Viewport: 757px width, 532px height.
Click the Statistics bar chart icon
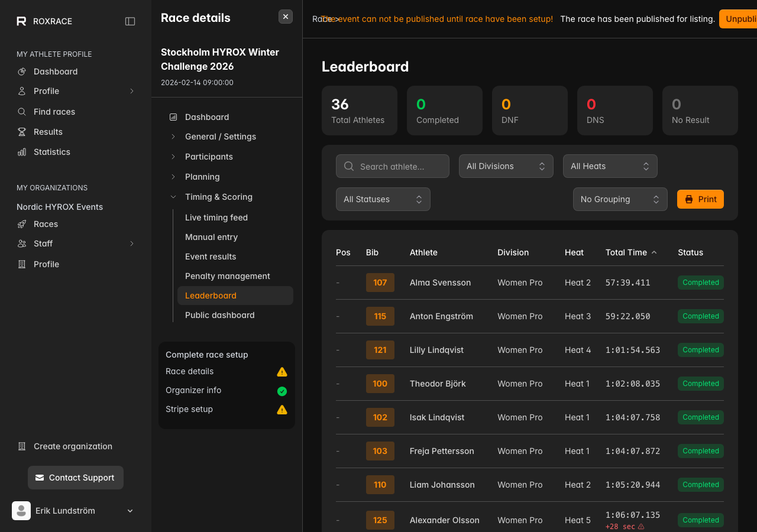(x=22, y=152)
